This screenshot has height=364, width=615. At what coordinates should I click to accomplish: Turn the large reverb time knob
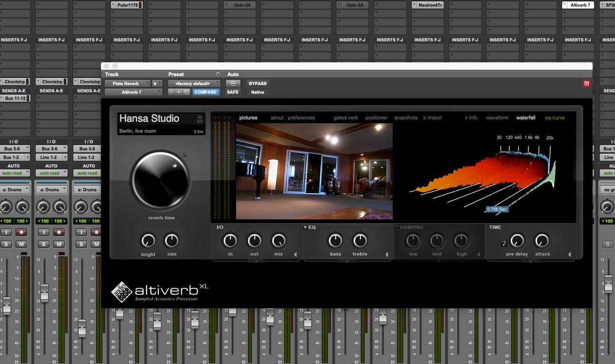pos(160,180)
